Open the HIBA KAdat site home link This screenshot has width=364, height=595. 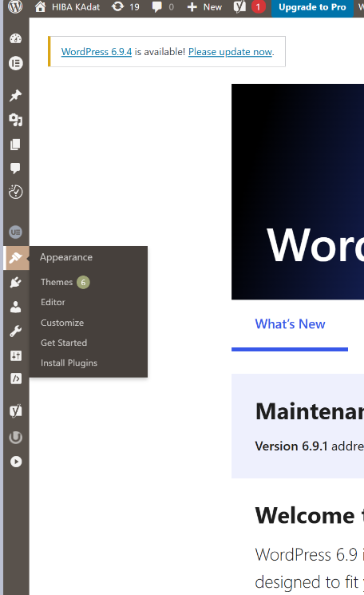(x=67, y=7)
